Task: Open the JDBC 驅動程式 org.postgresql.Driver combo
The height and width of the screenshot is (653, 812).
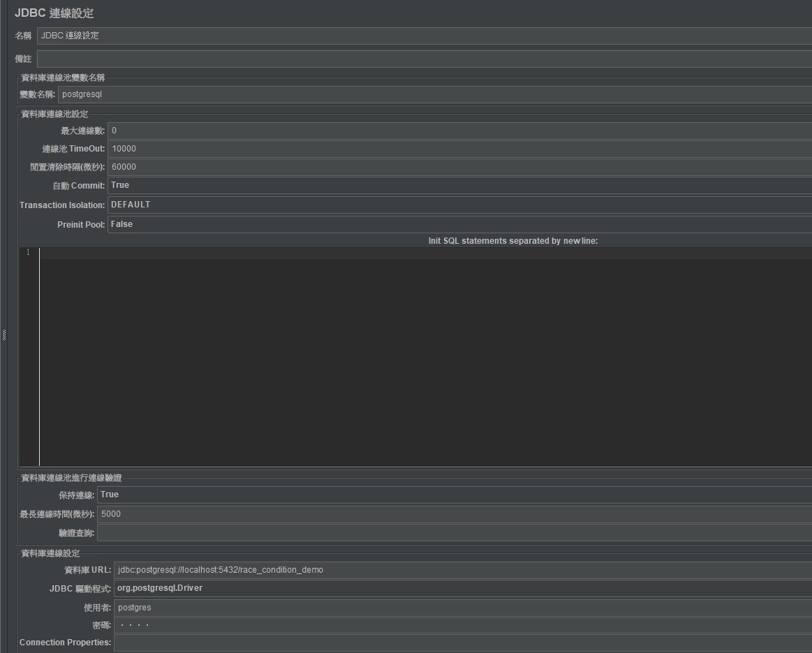Action: pos(461,588)
